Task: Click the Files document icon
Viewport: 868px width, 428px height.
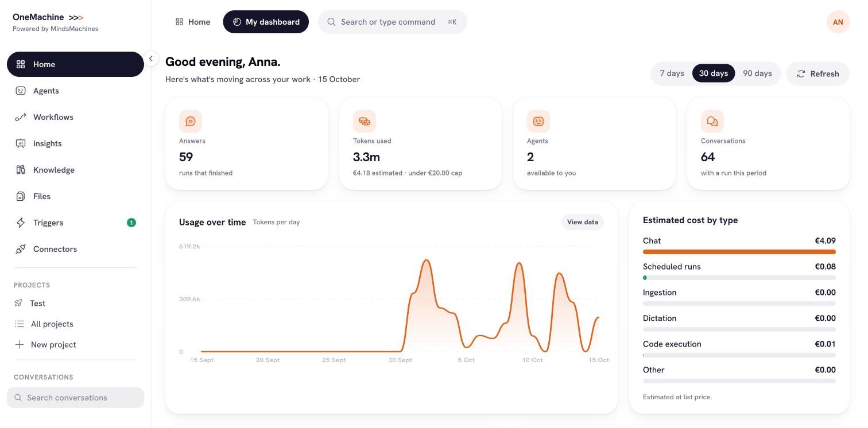Action: [x=21, y=196]
